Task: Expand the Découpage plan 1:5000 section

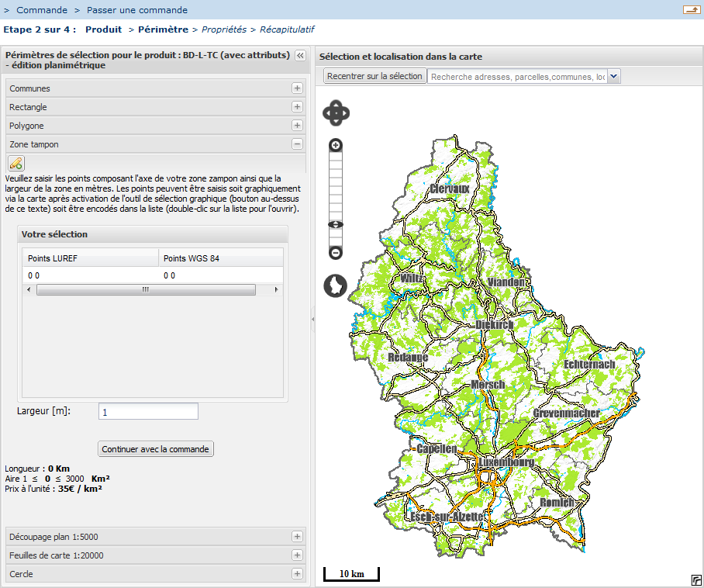Action: click(297, 537)
